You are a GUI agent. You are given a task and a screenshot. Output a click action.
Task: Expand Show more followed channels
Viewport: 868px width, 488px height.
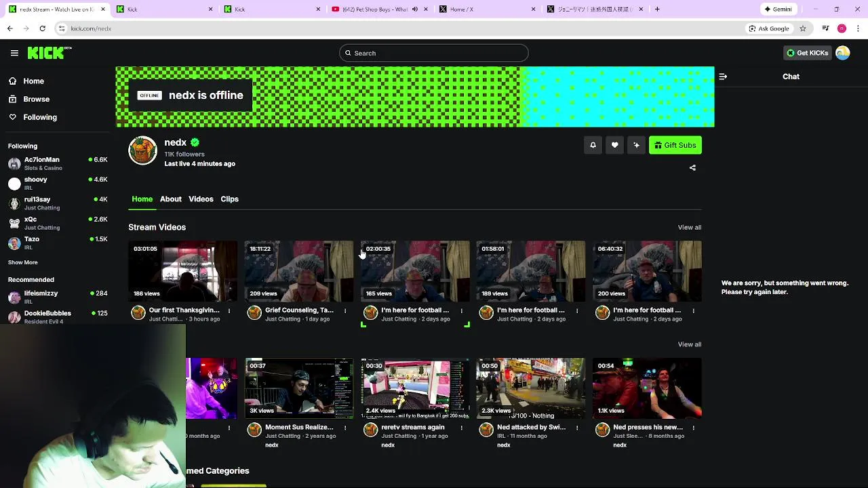click(x=22, y=262)
